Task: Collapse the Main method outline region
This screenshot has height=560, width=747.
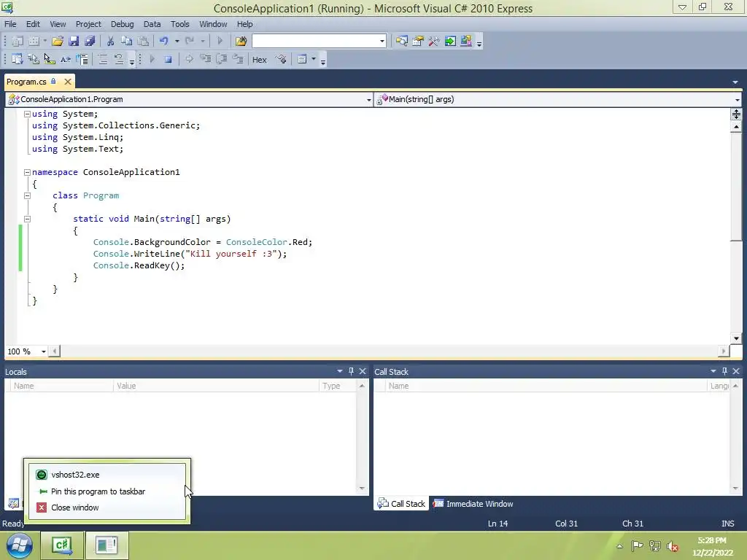Action: click(x=27, y=219)
